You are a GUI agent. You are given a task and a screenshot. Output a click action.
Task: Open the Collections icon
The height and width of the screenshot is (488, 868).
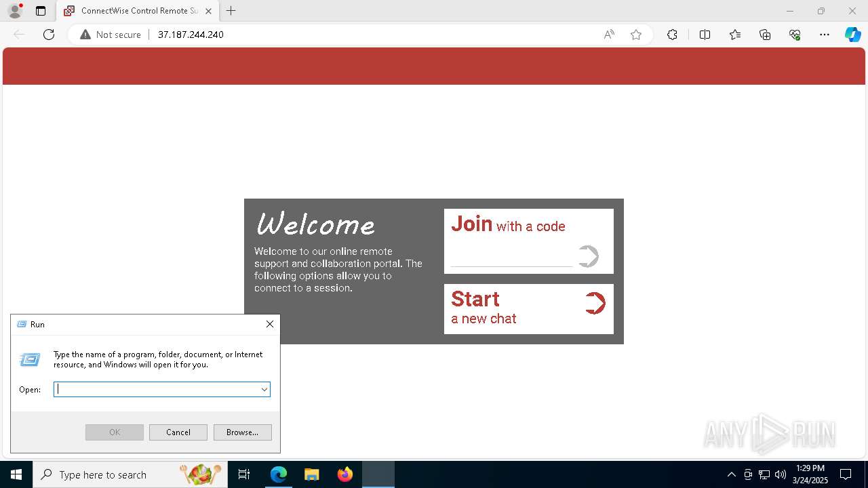[765, 35]
